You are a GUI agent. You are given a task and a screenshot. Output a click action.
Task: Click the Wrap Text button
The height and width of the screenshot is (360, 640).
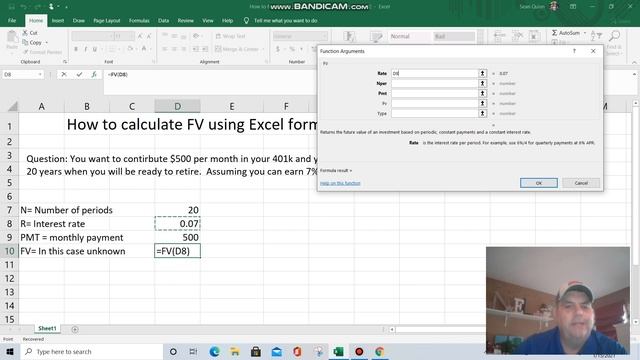[230, 36]
